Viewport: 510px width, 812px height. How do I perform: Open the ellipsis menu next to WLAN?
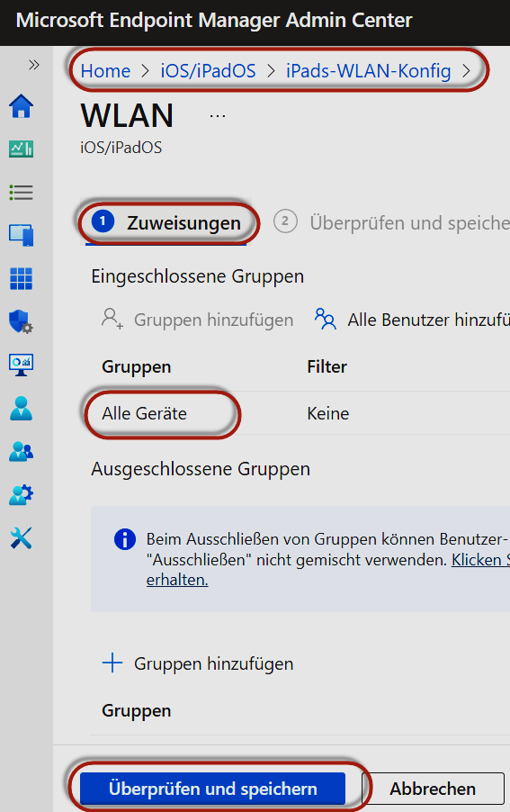(218, 116)
